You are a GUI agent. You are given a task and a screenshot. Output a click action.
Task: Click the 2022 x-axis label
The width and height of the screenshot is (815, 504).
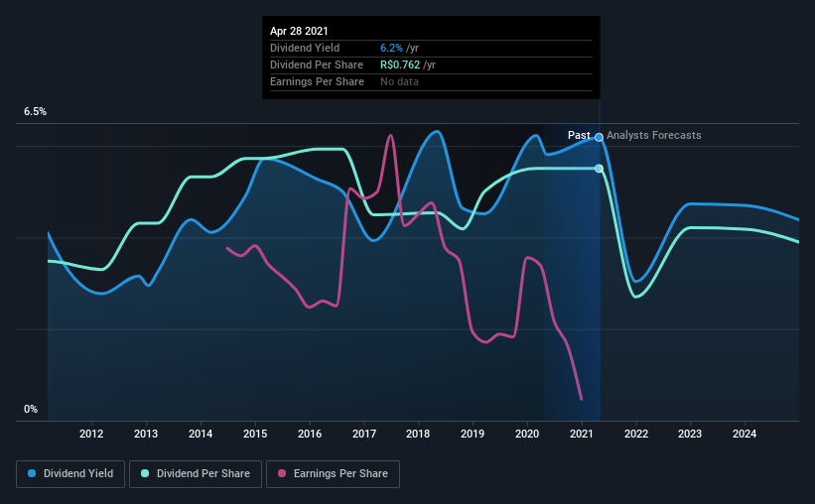[636, 434]
